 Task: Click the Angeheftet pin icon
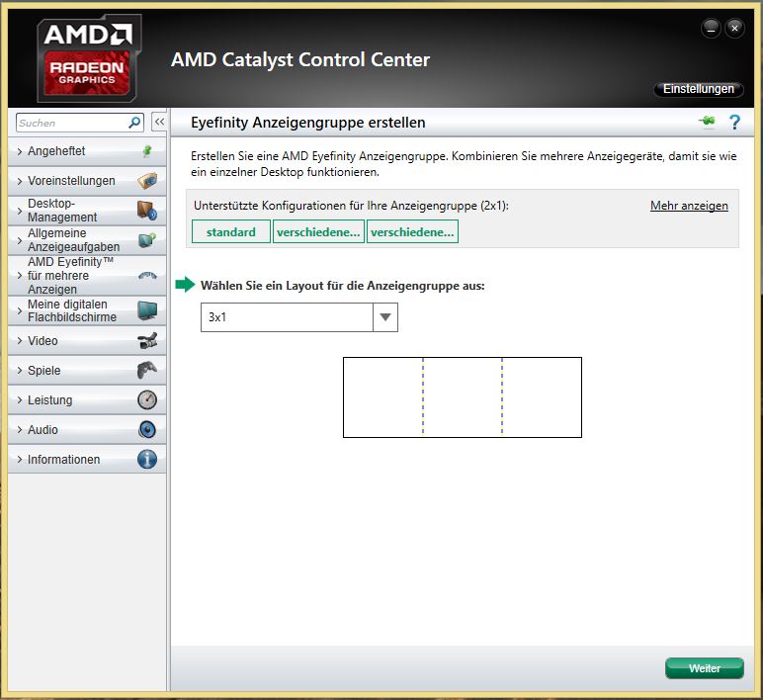(x=147, y=151)
